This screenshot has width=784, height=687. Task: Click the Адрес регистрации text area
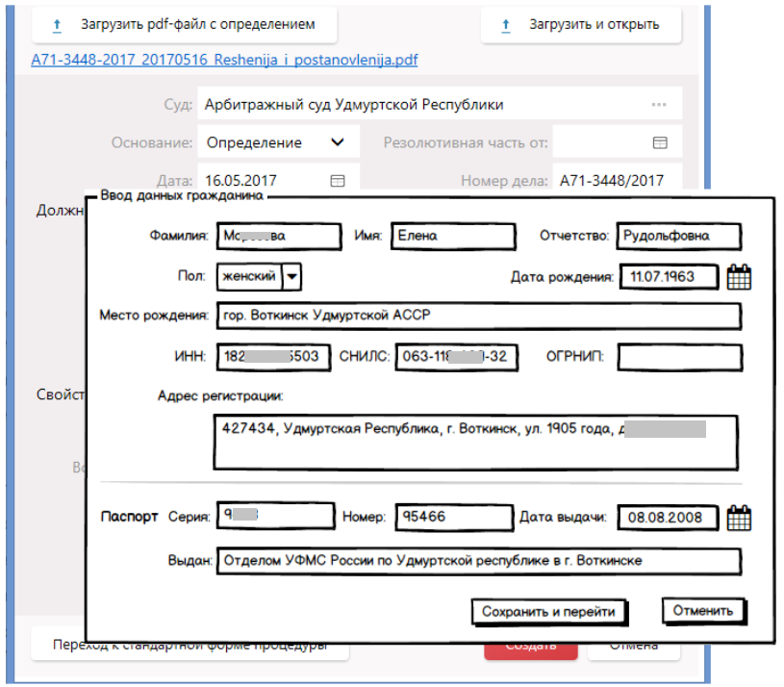click(475, 443)
